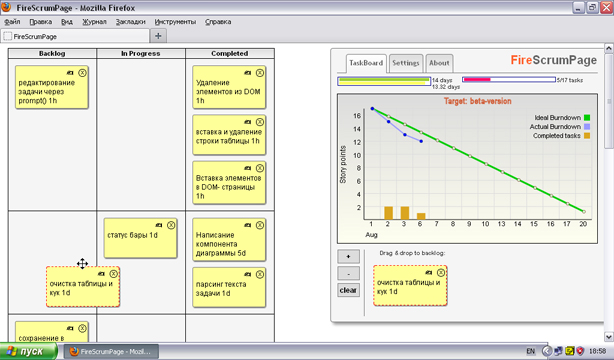Click edit icon on 'Удаление элементов из DOM' card
Screen dimensions: 614x360
pos(247,73)
